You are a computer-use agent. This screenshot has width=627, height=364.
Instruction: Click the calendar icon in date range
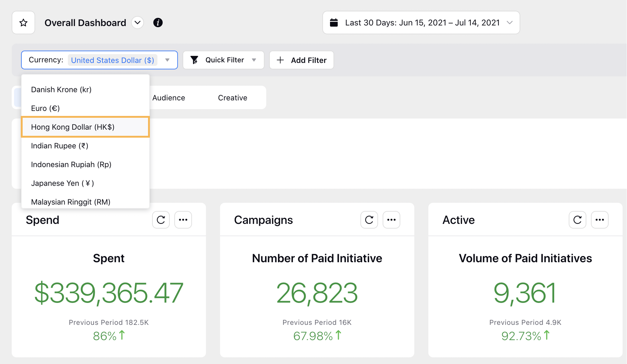(x=334, y=23)
